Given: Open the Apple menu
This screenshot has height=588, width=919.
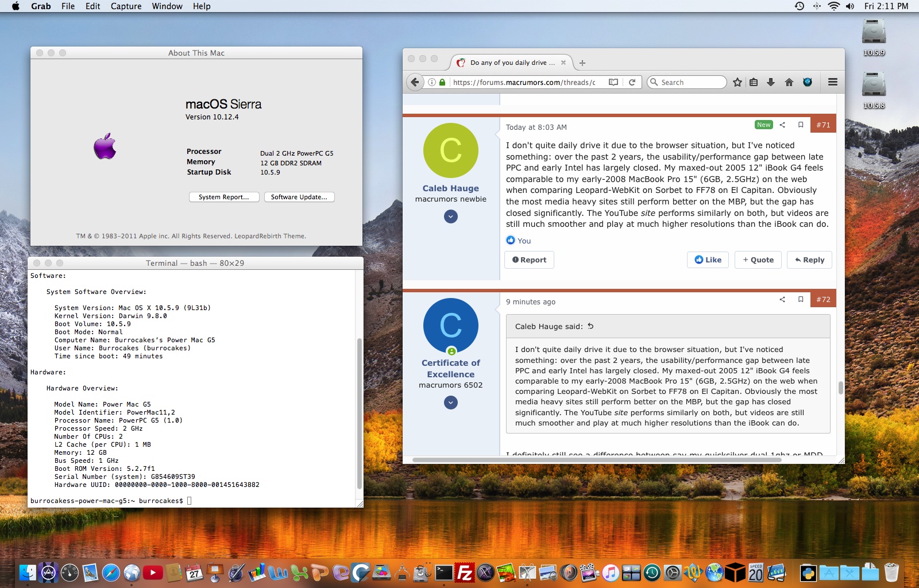Looking at the screenshot, I should coord(16,6).
